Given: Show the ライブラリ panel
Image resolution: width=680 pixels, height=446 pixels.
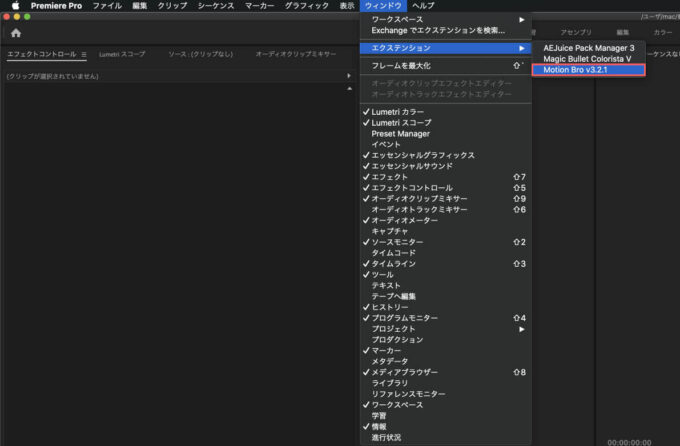Looking at the screenshot, I should [x=445, y=383].
